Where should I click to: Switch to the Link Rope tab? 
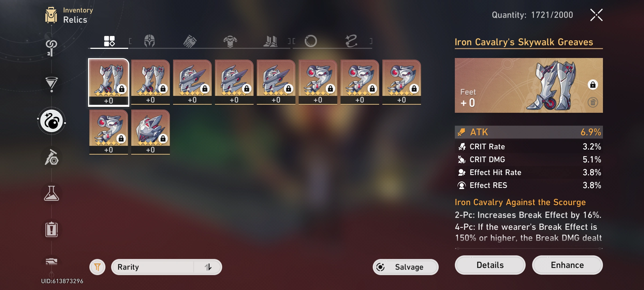click(x=351, y=41)
